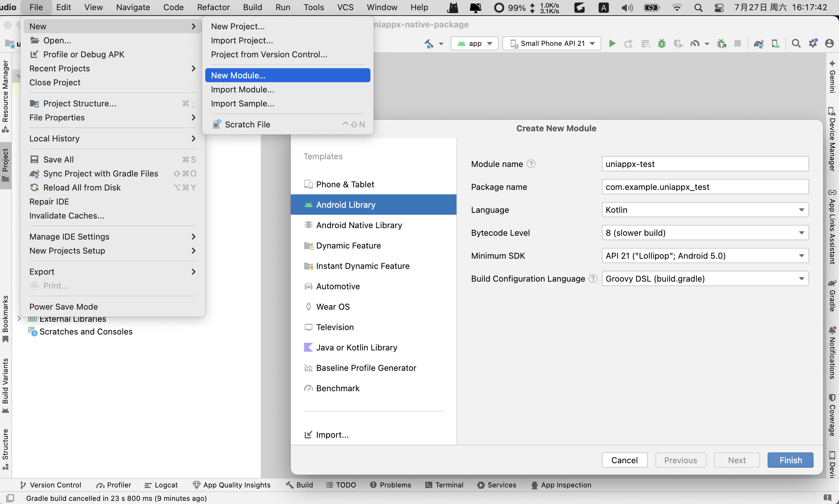Open the Minimum SDK dropdown
The height and width of the screenshot is (504, 839).
(x=705, y=256)
